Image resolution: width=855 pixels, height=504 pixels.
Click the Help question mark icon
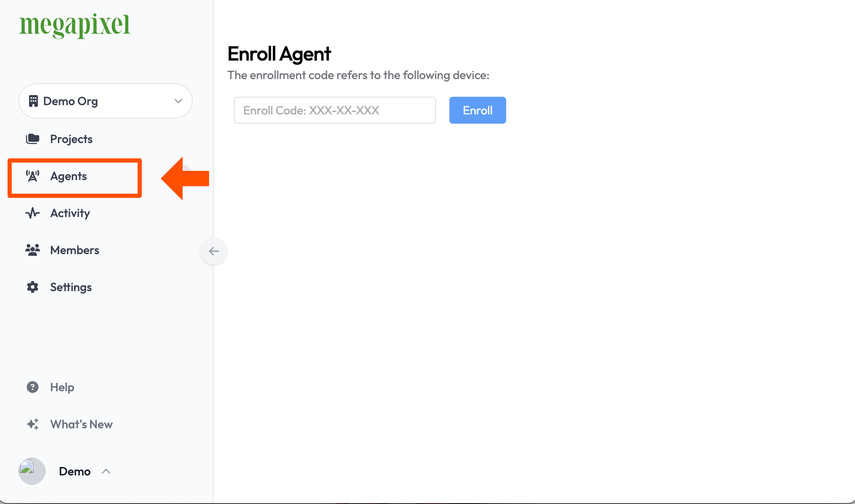(32, 386)
